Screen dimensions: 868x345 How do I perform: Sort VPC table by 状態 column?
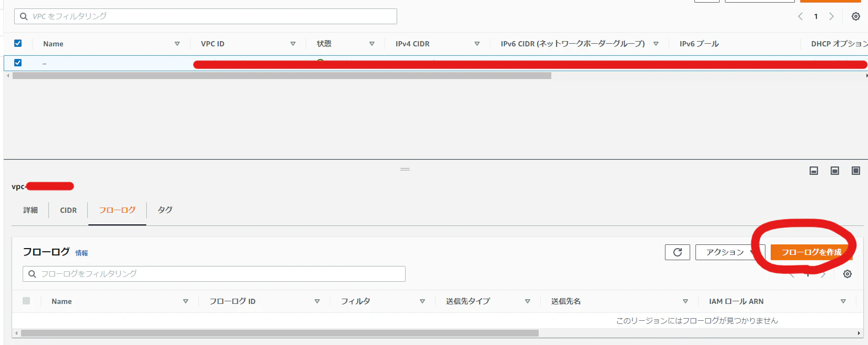(372, 44)
